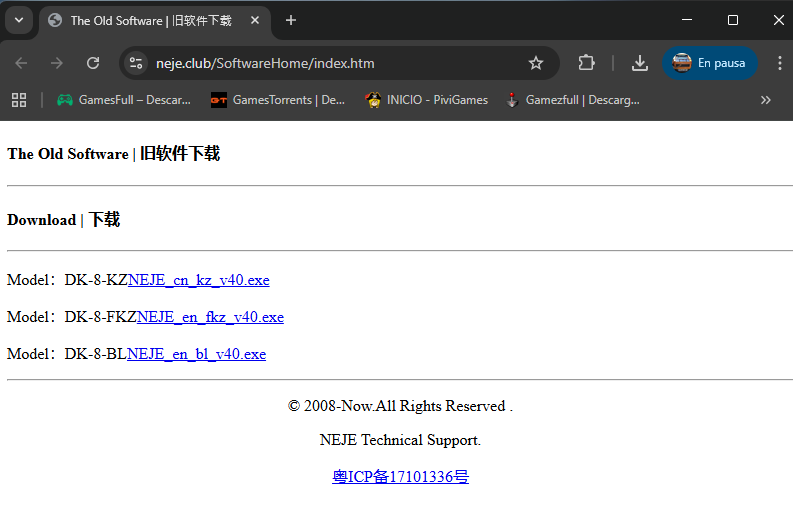
Task: Open a new tab with plus button
Action: (291, 20)
